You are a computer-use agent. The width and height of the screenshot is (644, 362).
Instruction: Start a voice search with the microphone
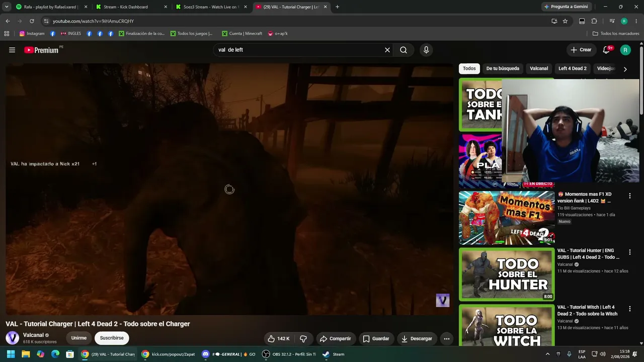coord(426,50)
